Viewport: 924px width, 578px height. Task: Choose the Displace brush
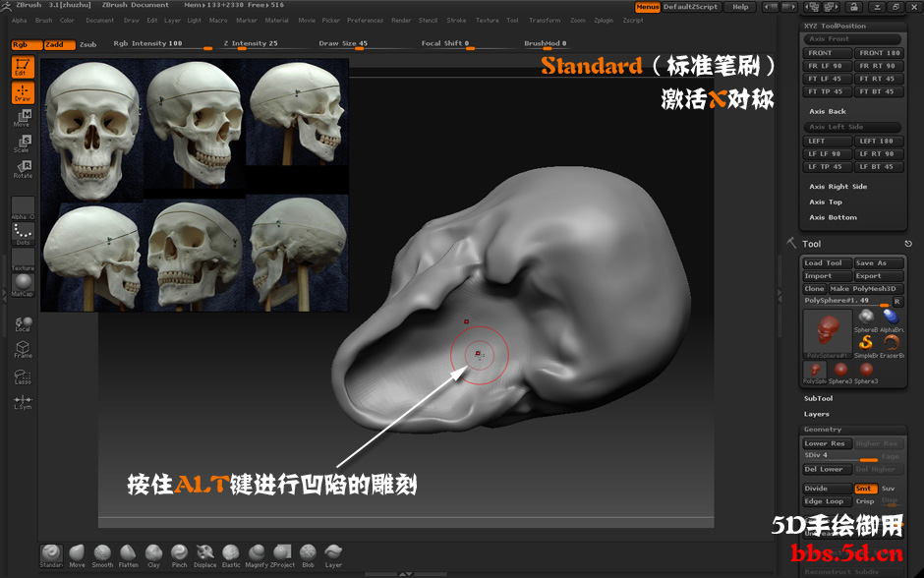(205, 555)
